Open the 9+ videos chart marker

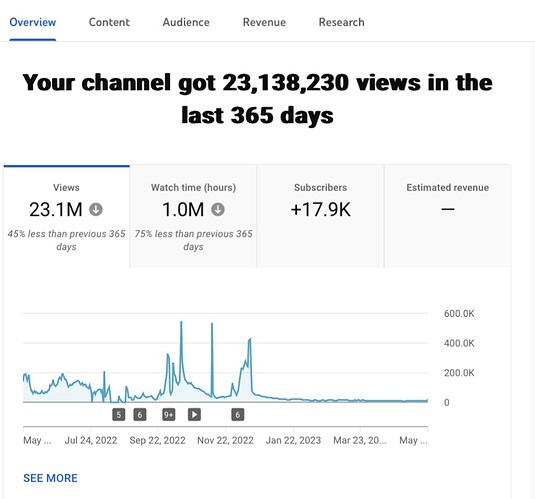tap(169, 415)
